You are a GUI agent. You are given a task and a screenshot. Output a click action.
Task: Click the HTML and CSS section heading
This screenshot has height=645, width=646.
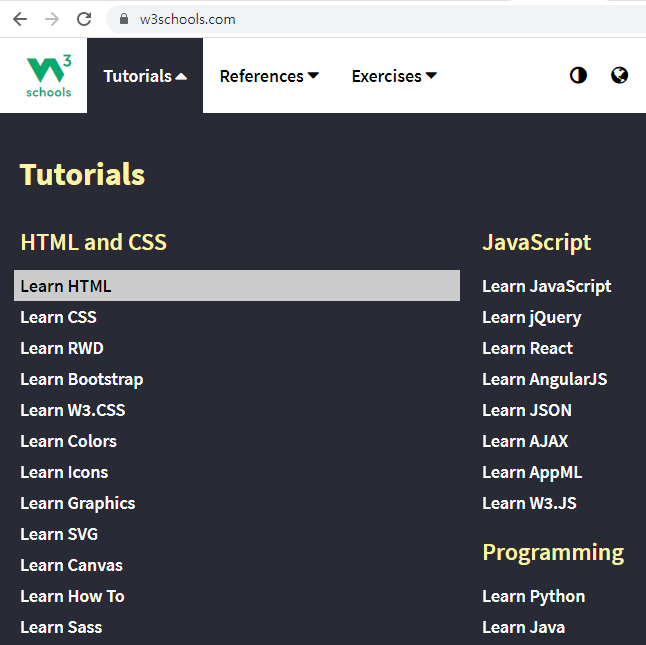tap(94, 242)
